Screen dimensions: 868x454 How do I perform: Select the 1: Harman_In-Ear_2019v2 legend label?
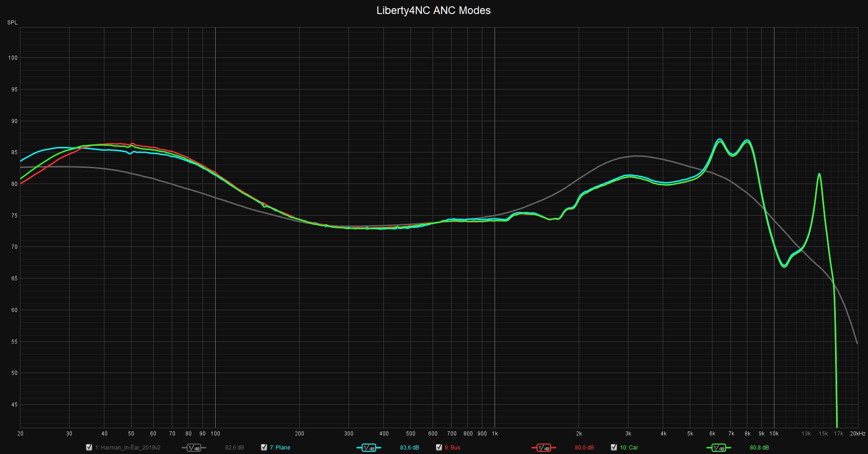point(127,448)
